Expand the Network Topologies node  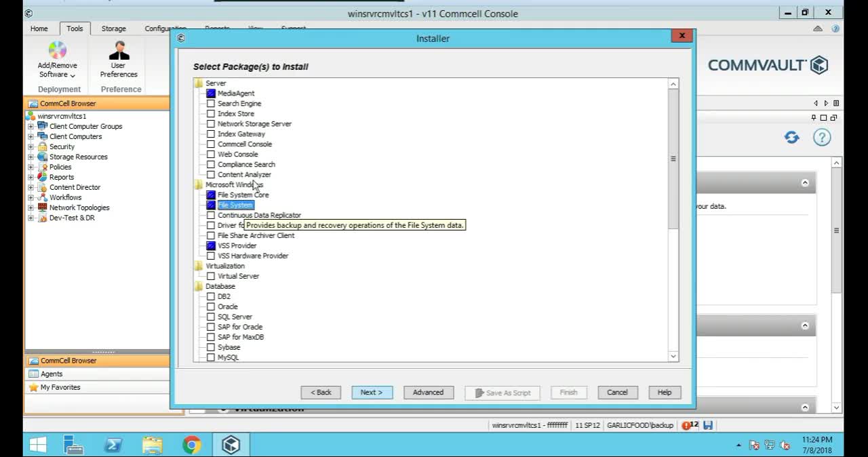[31, 207]
